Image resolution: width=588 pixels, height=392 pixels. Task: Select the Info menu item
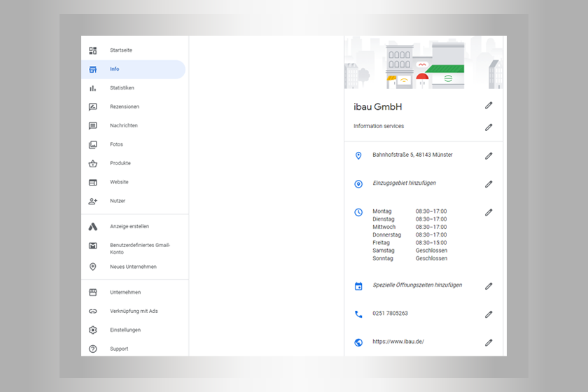coord(134,69)
